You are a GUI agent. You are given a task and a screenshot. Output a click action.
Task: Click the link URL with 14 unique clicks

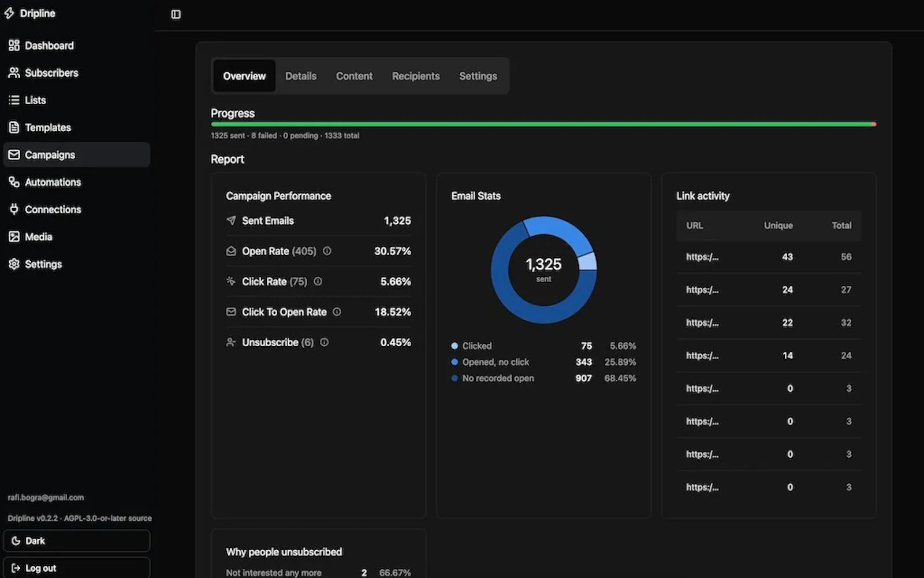pos(702,355)
